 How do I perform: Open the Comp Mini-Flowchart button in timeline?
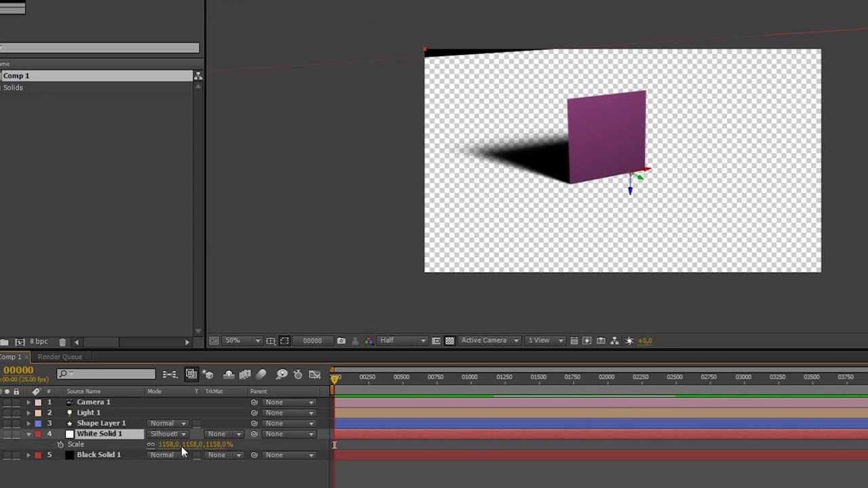tap(170, 374)
